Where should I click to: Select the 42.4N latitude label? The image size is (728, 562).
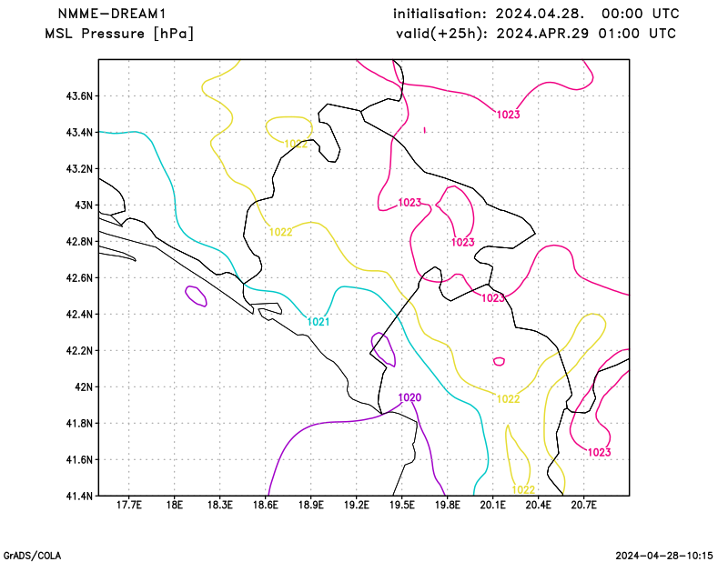79,315
